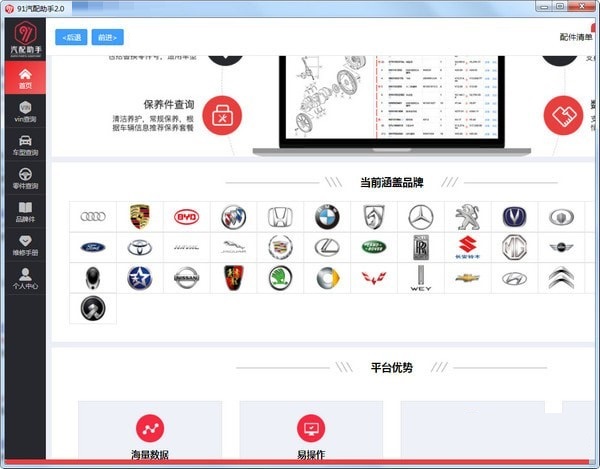This screenshot has height=469, width=600.
Task: Select the MG brand logo
Action: tap(515, 248)
